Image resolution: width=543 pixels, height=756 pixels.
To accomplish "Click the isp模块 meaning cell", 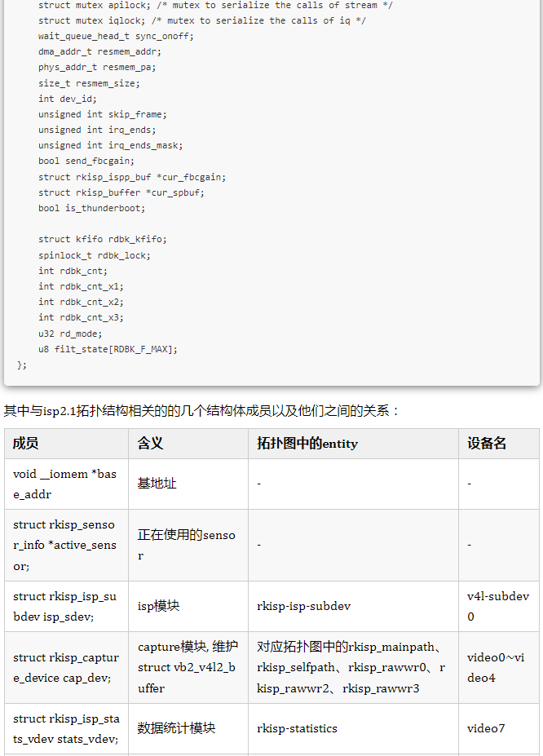I will click(x=158, y=606).
